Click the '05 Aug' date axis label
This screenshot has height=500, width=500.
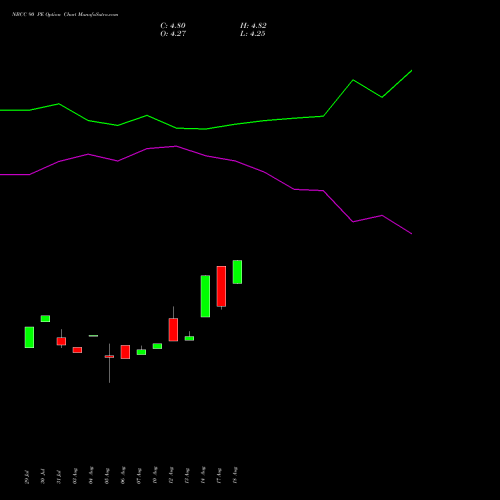[107, 476]
